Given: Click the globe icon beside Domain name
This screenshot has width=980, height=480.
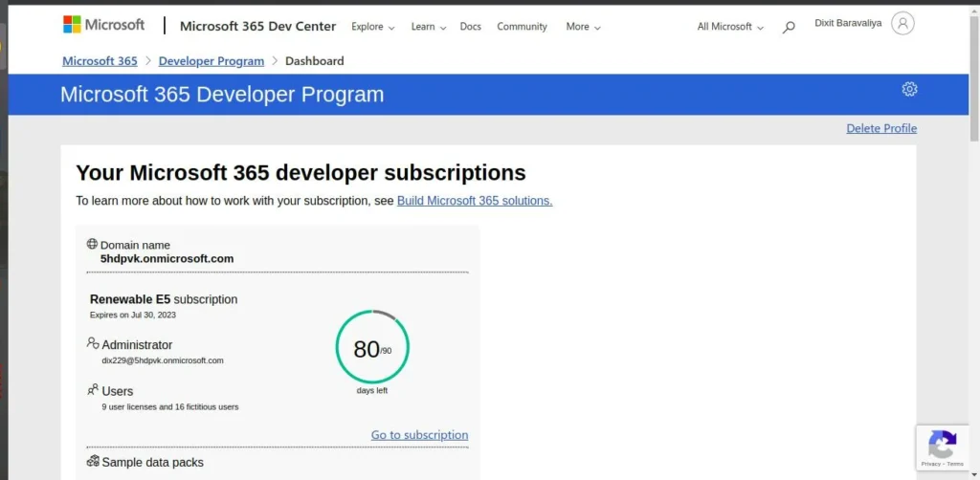Looking at the screenshot, I should tap(92, 244).
